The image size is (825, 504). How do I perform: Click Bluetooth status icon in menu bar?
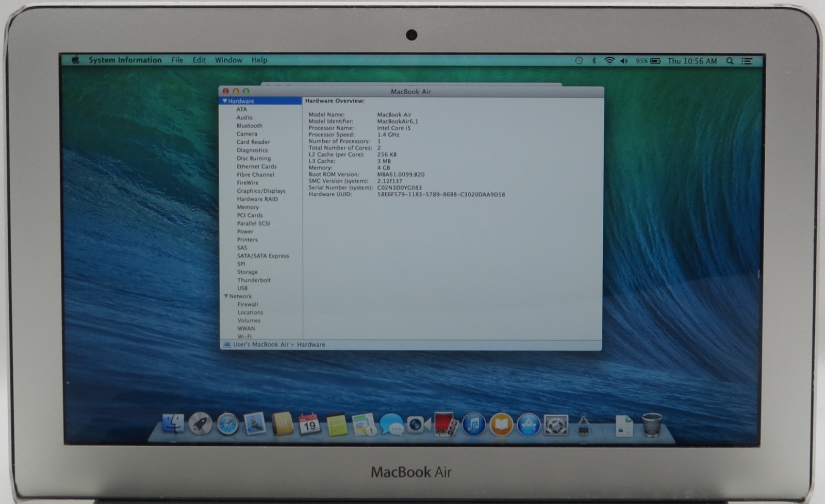[594, 61]
